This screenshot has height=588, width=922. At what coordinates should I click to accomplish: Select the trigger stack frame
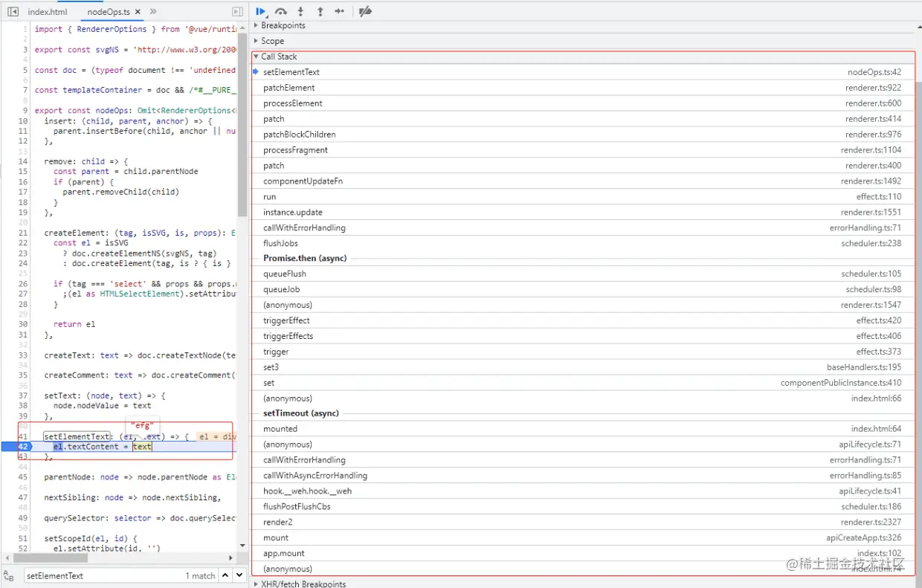[584, 352]
